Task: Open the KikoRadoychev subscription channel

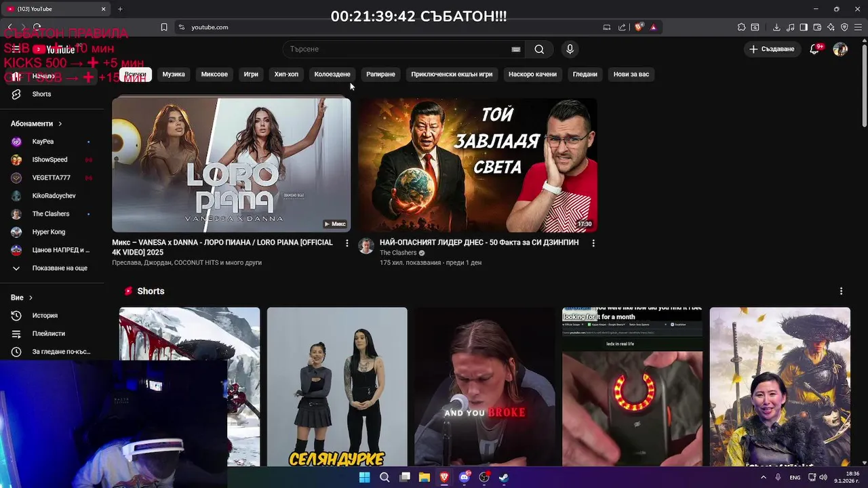Action: [53, 196]
